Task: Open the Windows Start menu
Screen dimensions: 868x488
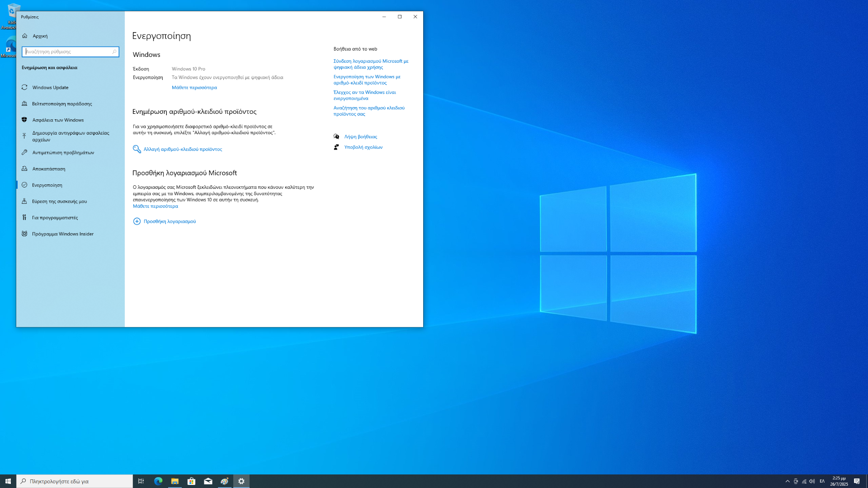Action: click(8, 481)
